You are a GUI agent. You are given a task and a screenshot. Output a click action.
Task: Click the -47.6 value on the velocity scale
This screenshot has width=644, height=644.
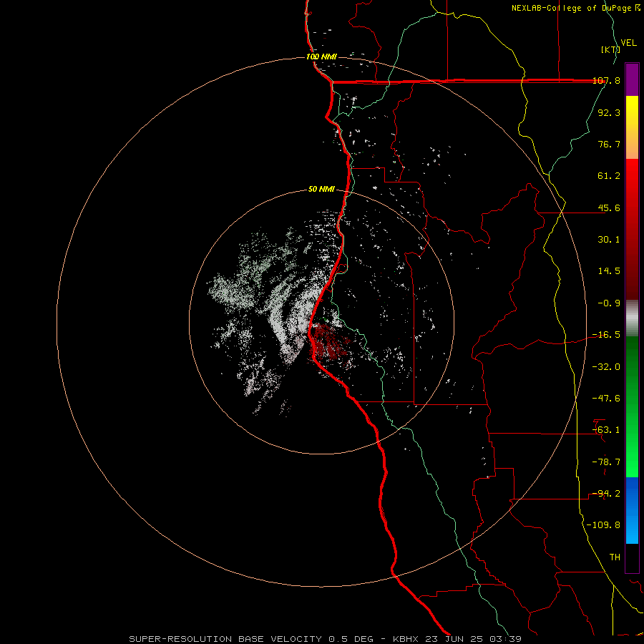(606, 399)
